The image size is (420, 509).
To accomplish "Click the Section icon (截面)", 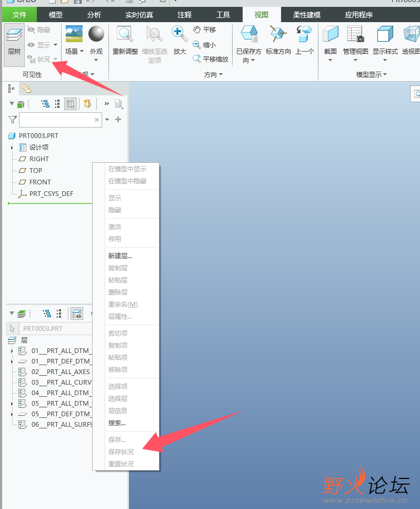I will pos(330,34).
